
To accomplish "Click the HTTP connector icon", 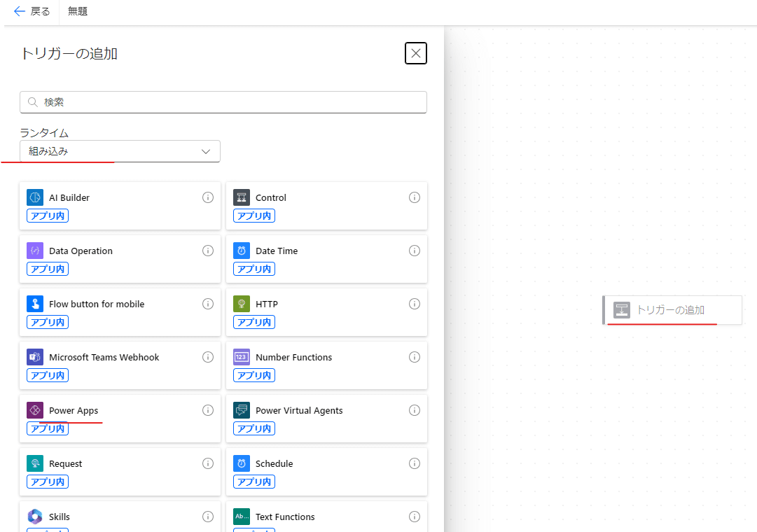I will pyautogui.click(x=242, y=304).
